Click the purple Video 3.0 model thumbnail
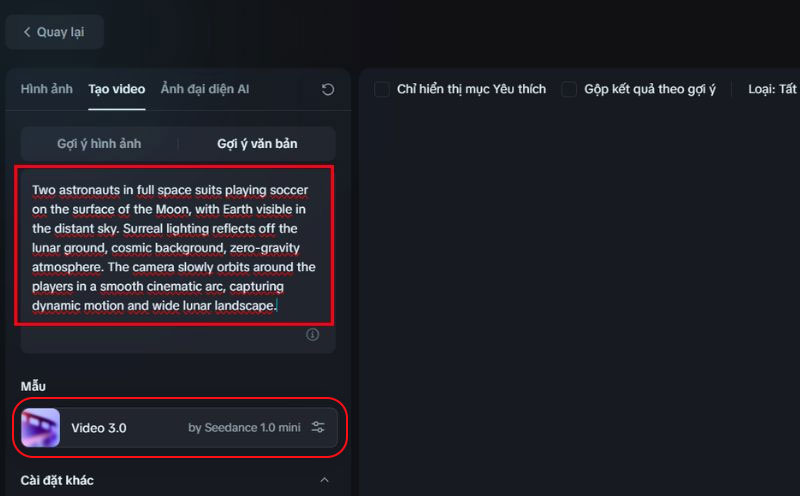This screenshot has width=800, height=496. point(40,428)
